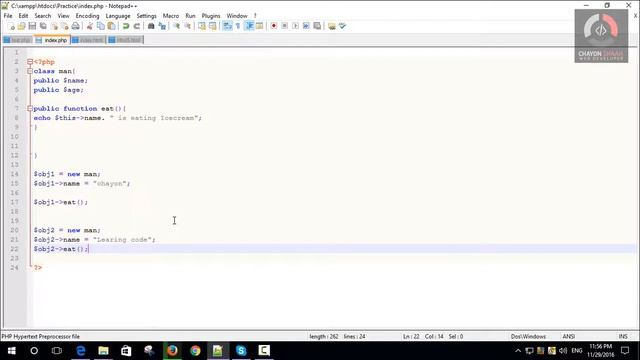Open the File menu

click(x=8, y=16)
